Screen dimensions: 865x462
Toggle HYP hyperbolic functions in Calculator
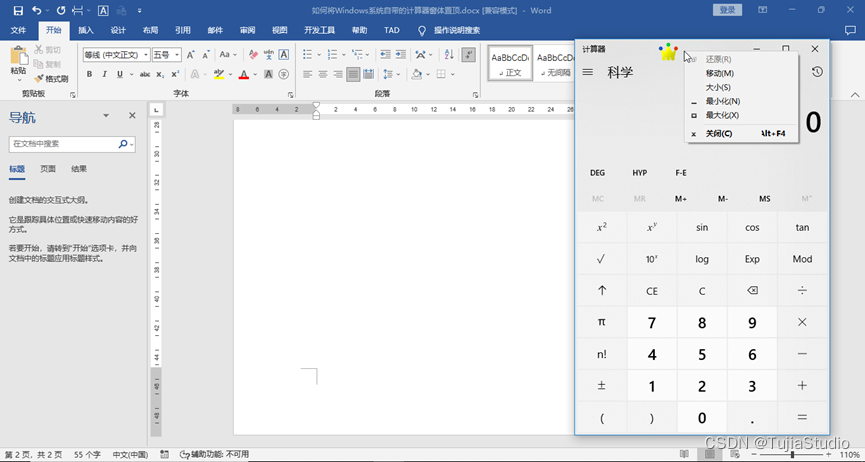click(x=640, y=173)
